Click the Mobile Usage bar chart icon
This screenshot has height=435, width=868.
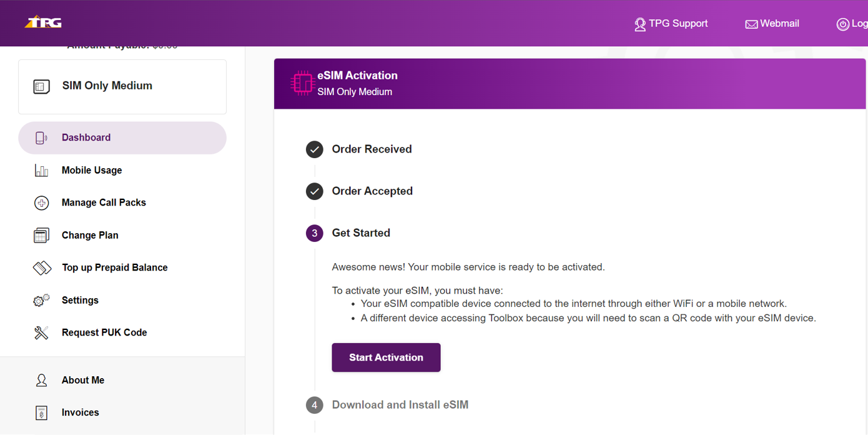pos(41,170)
